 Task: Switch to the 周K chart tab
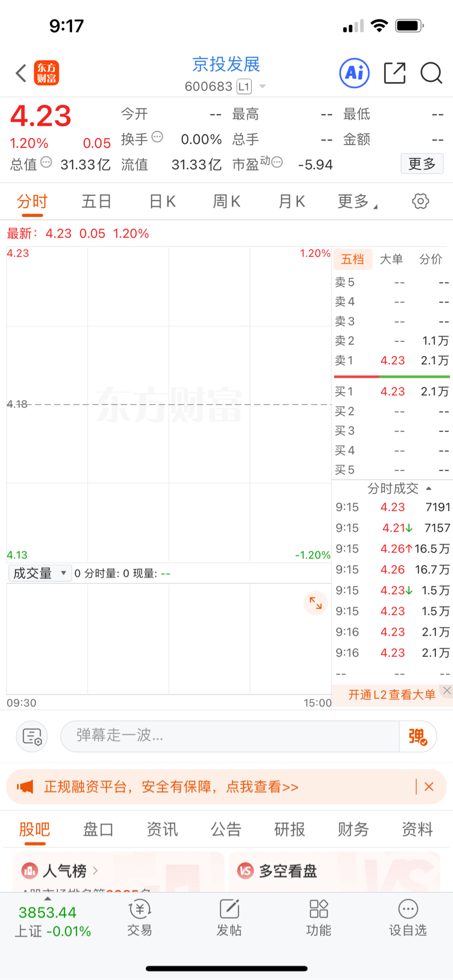[226, 202]
